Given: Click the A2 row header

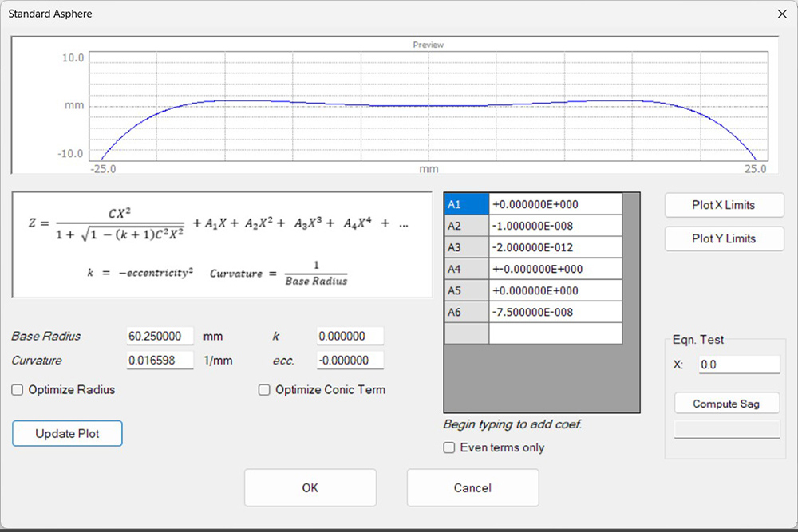Looking at the screenshot, I should coord(467,226).
